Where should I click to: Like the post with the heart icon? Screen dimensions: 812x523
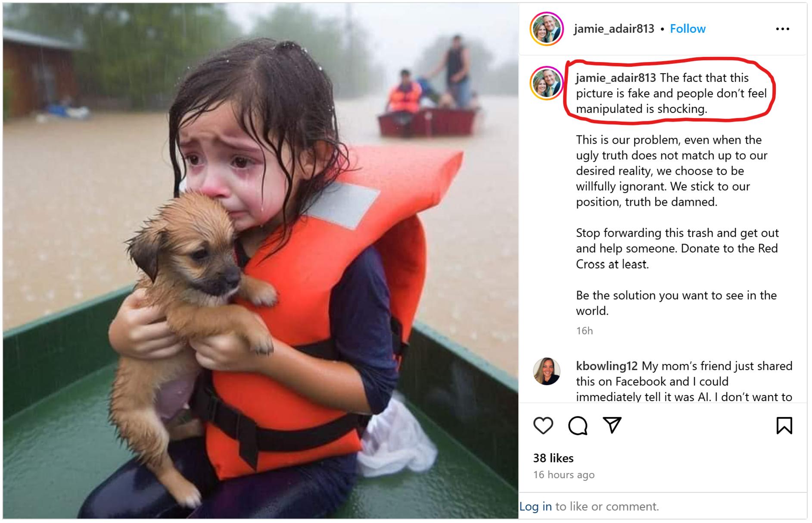tap(543, 426)
